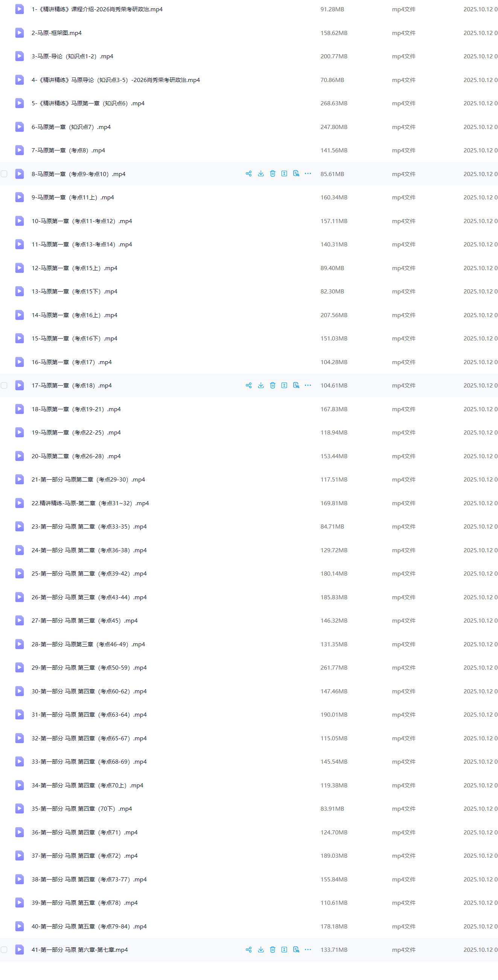Tick the checkbox for 8-马原第一章 (考点9-考点10)
Image resolution: width=498 pixels, height=980 pixels.
pos(4,174)
